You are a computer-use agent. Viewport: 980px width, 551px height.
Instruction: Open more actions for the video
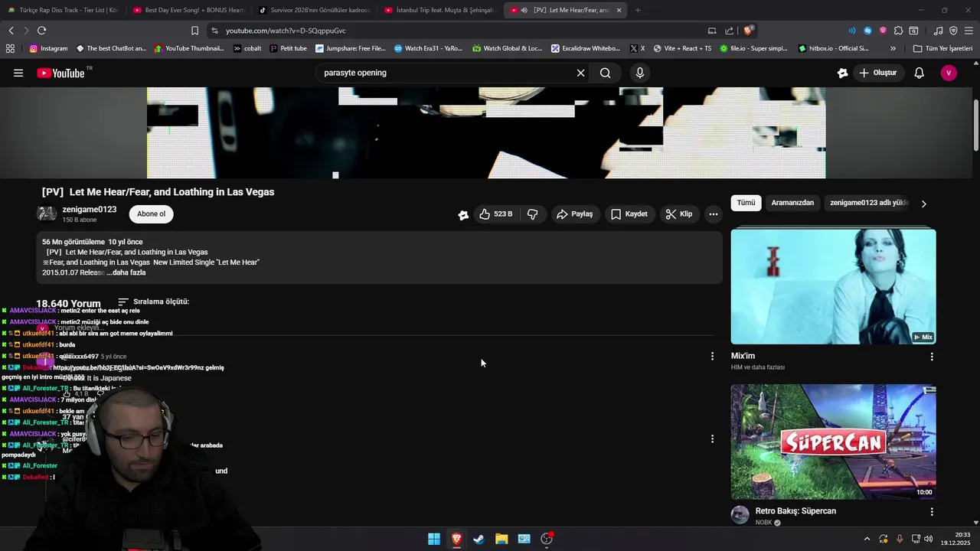(x=714, y=214)
